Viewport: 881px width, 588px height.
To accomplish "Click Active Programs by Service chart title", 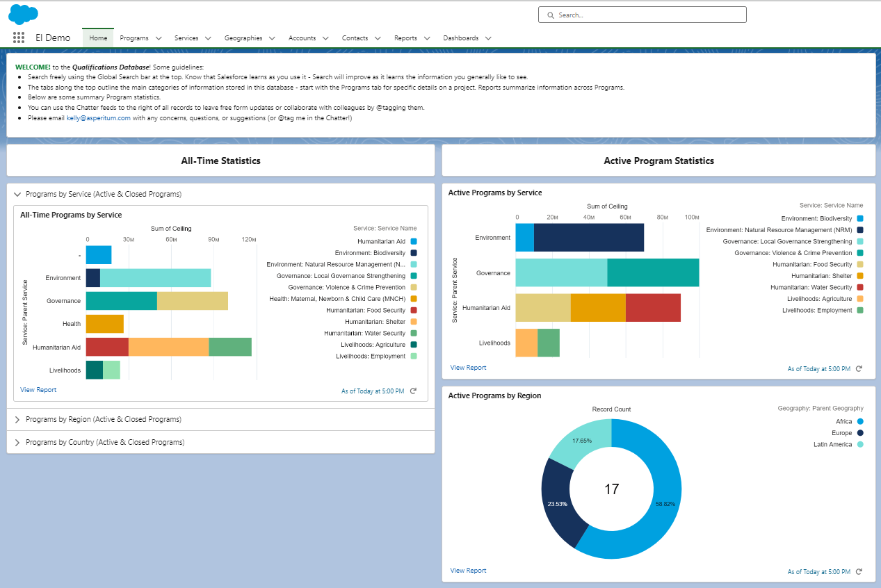I will coord(495,193).
